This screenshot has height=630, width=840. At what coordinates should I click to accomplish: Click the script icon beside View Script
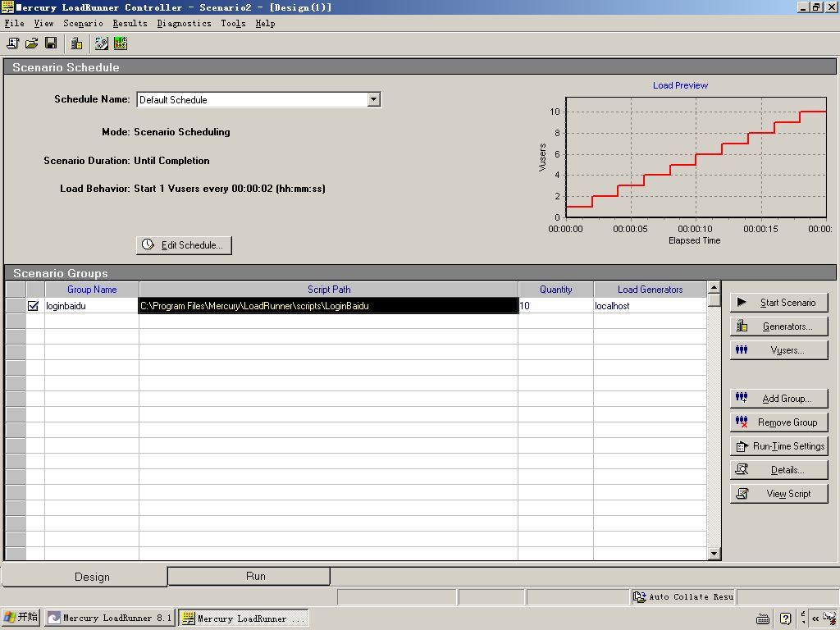742,493
